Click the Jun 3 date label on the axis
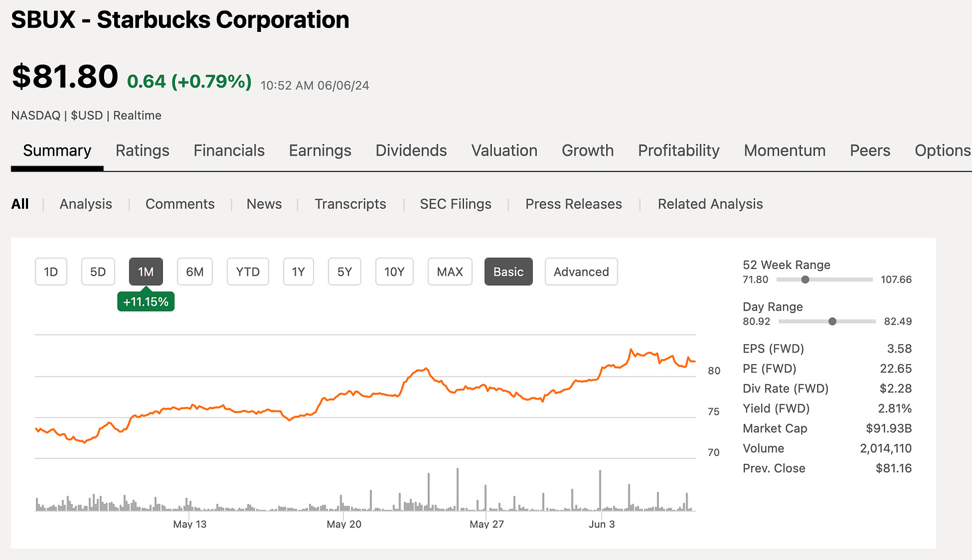Viewport: 972px width, 560px height. (x=601, y=525)
